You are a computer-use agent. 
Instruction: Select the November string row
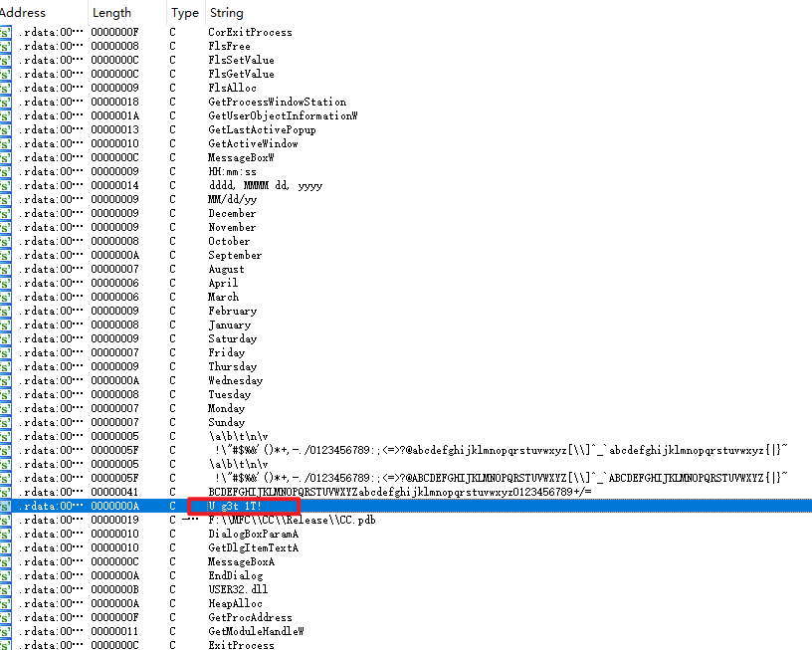(232, 227)
